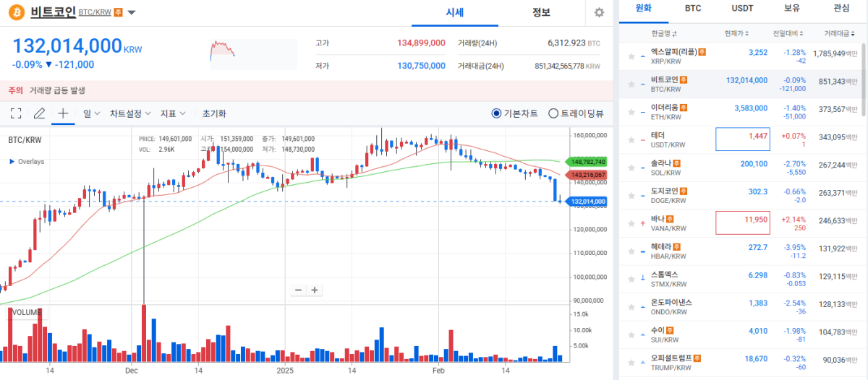This screenshot has width=868, height=380.
Task: Select 트레이딩뷰 radio button
Action: 553,113
